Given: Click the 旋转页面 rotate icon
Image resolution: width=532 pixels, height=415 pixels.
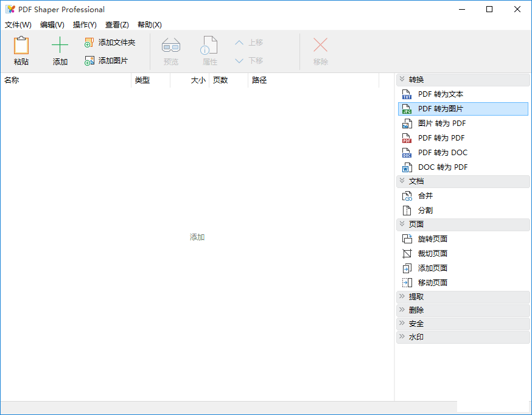Looking at the screenshot, I should (407, 239).
